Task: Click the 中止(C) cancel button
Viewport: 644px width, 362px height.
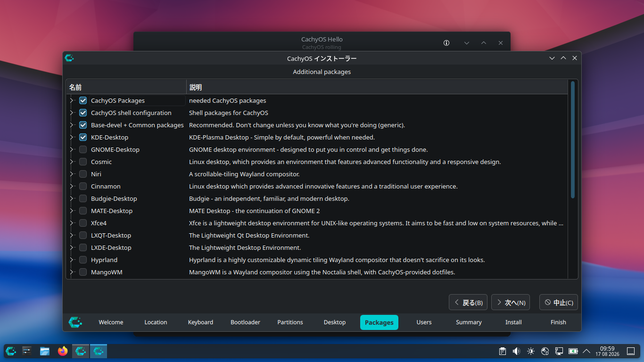Action: coord(559,303)
